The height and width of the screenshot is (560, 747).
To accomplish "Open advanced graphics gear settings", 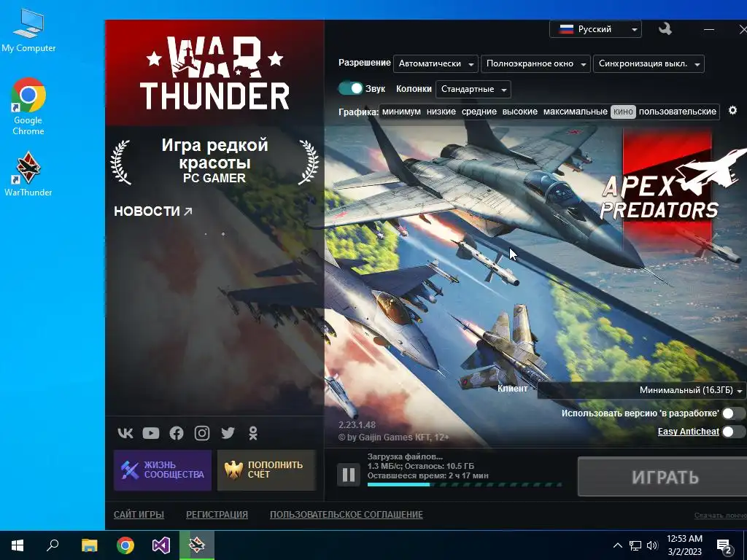I will click(732, 111).
